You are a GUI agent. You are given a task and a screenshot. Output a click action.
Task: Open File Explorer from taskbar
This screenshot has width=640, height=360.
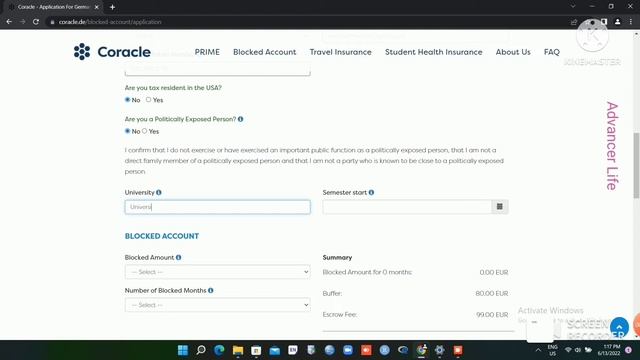click(238, 350)
